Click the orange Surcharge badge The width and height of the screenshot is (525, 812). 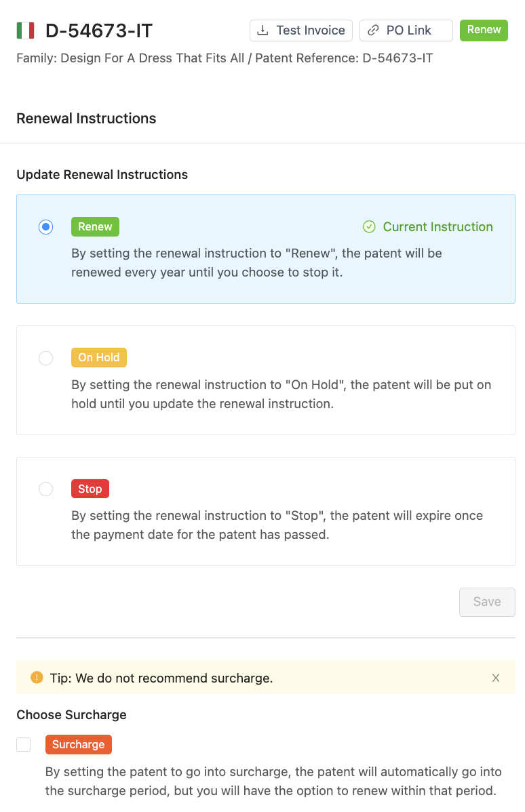(78, 744)
